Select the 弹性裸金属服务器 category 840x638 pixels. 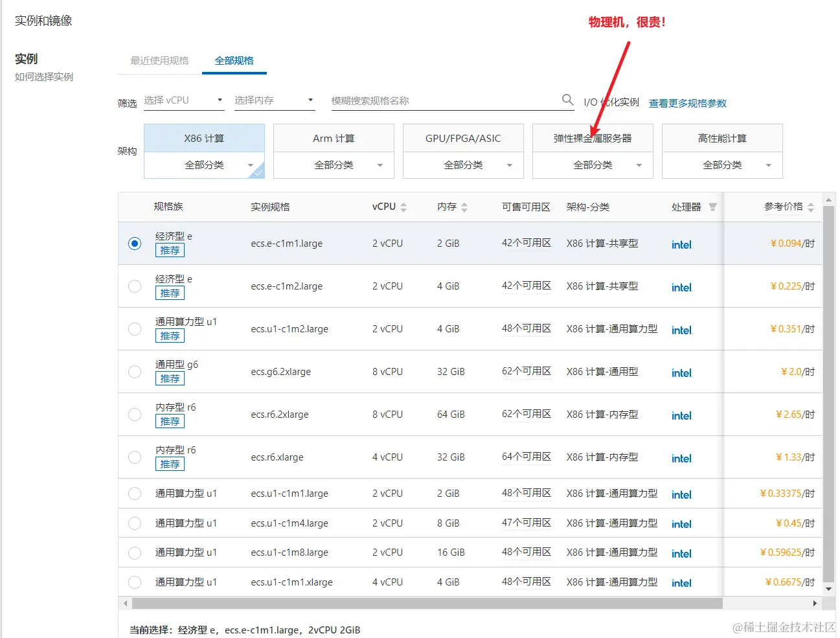(x=591, y=137)
